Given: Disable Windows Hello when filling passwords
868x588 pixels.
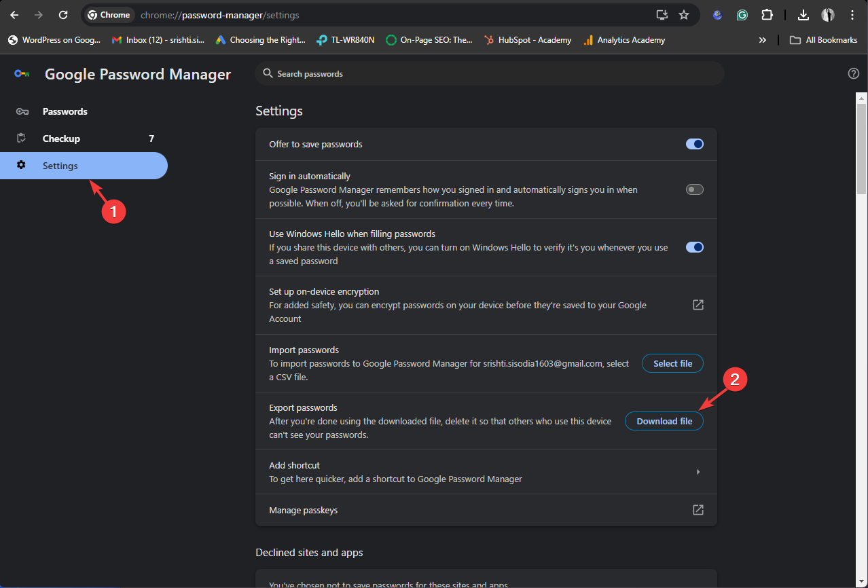Looking at the screenshot, I should pyautogui.click(x=694, y=247).
